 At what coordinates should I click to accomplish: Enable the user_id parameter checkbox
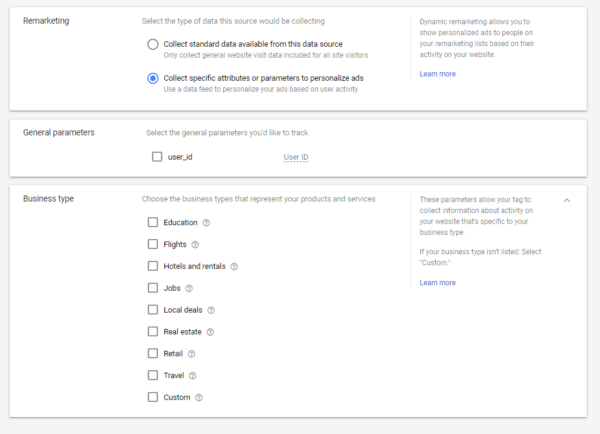click(157, 157)
